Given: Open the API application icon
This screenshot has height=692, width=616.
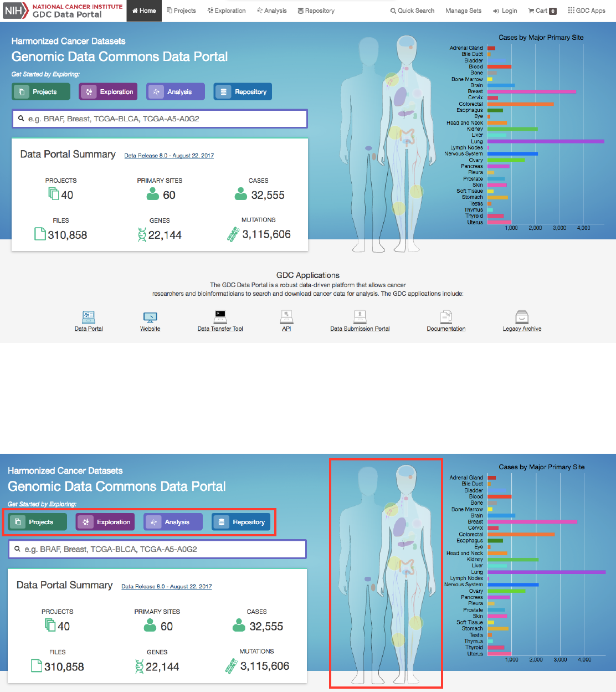Looking at the screenshot, I should click(x=286, y=316).
